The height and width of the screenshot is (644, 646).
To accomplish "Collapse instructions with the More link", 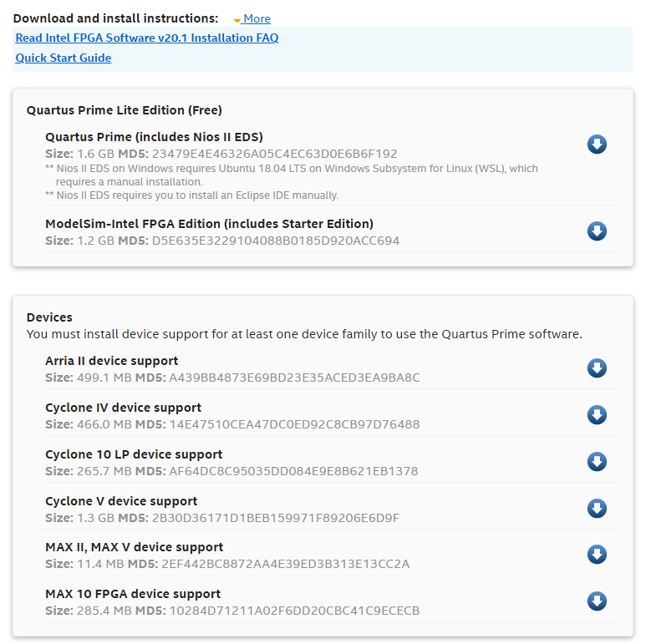I will pos(252,18).
